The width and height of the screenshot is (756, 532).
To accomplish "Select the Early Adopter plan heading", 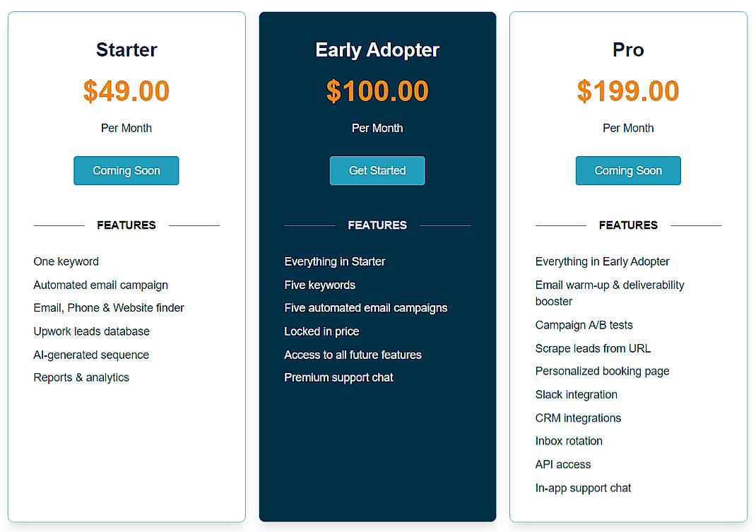I will [377, 49].
